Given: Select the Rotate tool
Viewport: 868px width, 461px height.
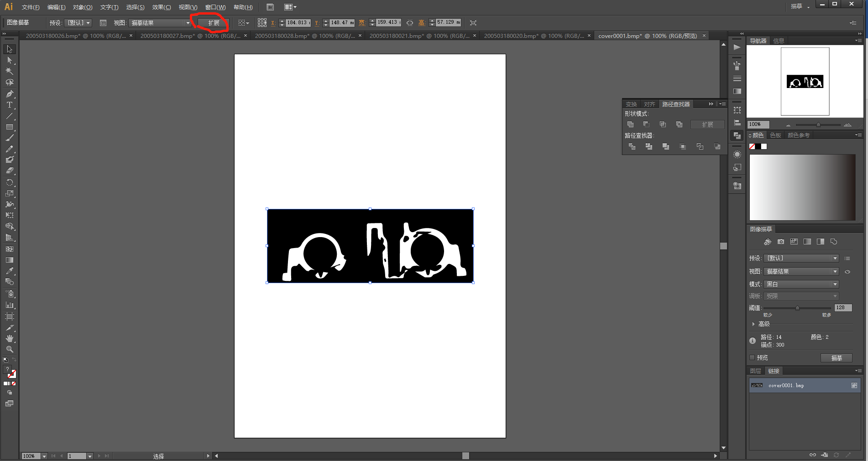Looking at the screenshot, I should point(10,182).
